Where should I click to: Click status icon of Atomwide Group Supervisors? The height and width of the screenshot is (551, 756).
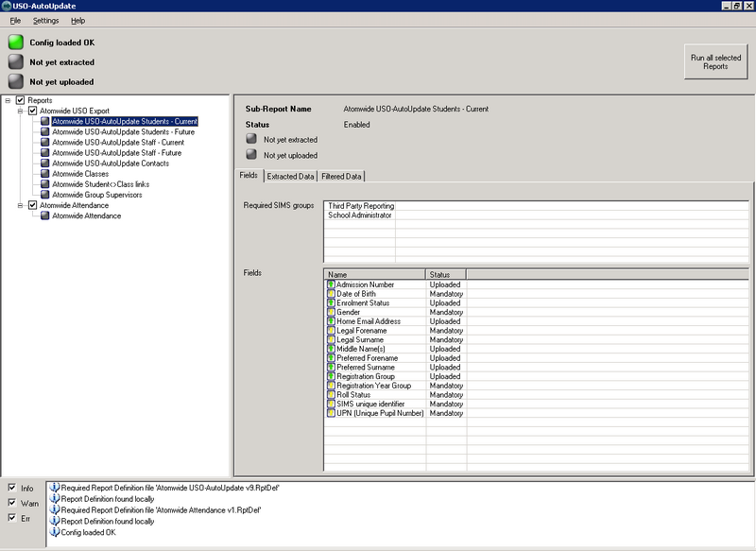pyautogui.click(x=44, y=195)
